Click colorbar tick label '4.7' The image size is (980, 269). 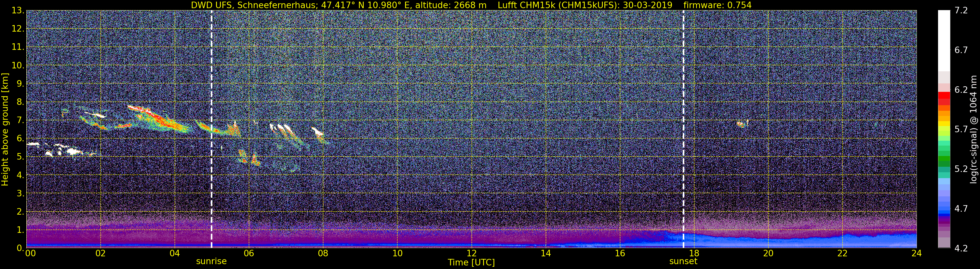961,209
